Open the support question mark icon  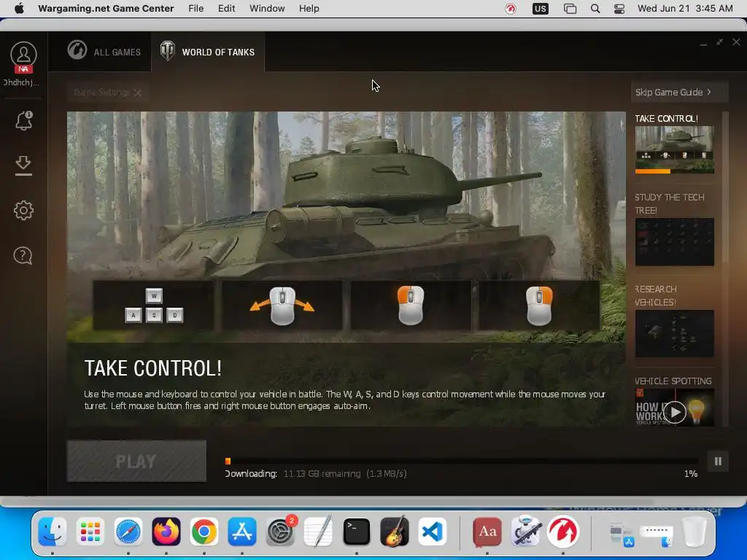(x=23, y=256)
